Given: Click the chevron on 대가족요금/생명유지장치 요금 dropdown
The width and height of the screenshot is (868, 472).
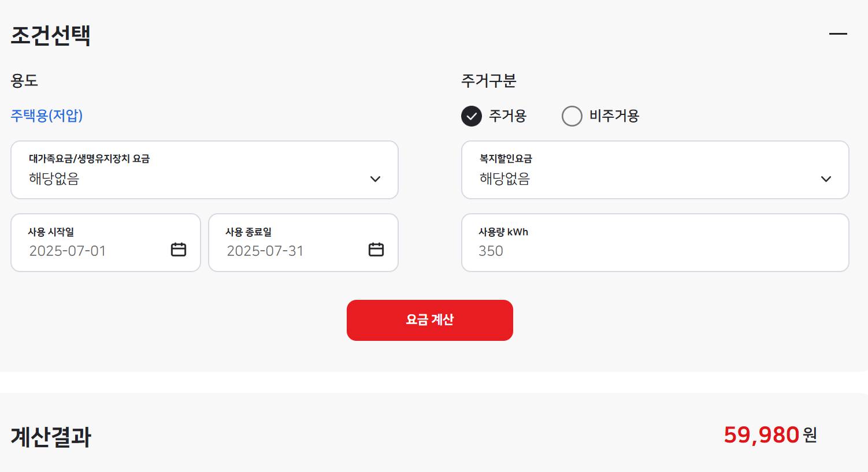Looking at the screenshot, I should coord(374,179).
